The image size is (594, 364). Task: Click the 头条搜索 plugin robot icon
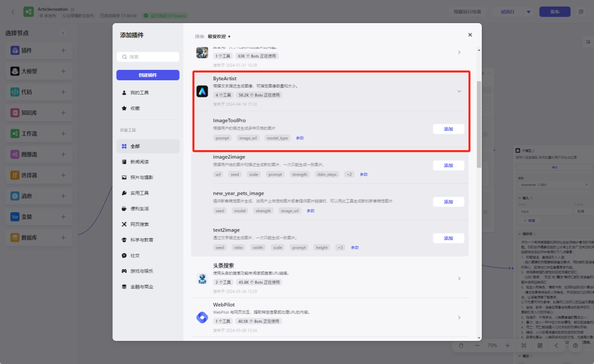202,278
